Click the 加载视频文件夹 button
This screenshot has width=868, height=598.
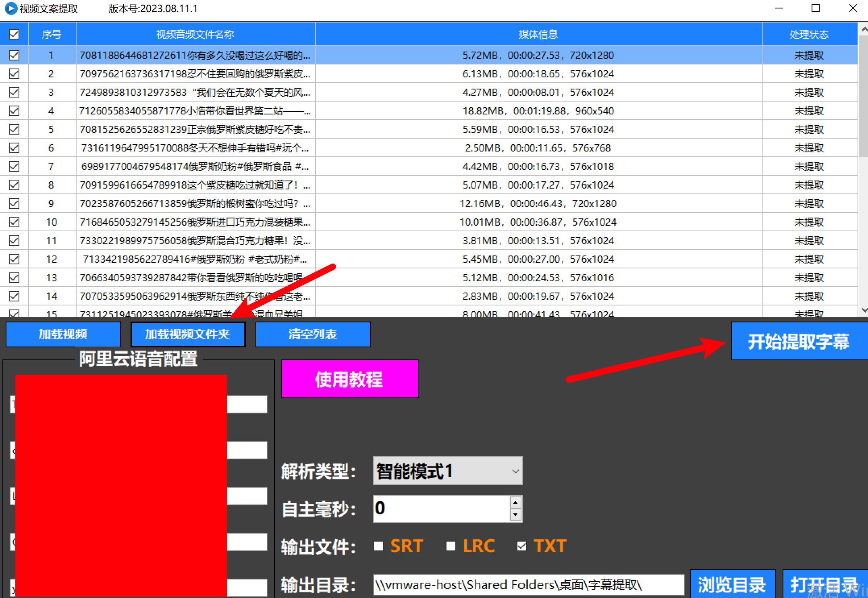pos(188,334)
